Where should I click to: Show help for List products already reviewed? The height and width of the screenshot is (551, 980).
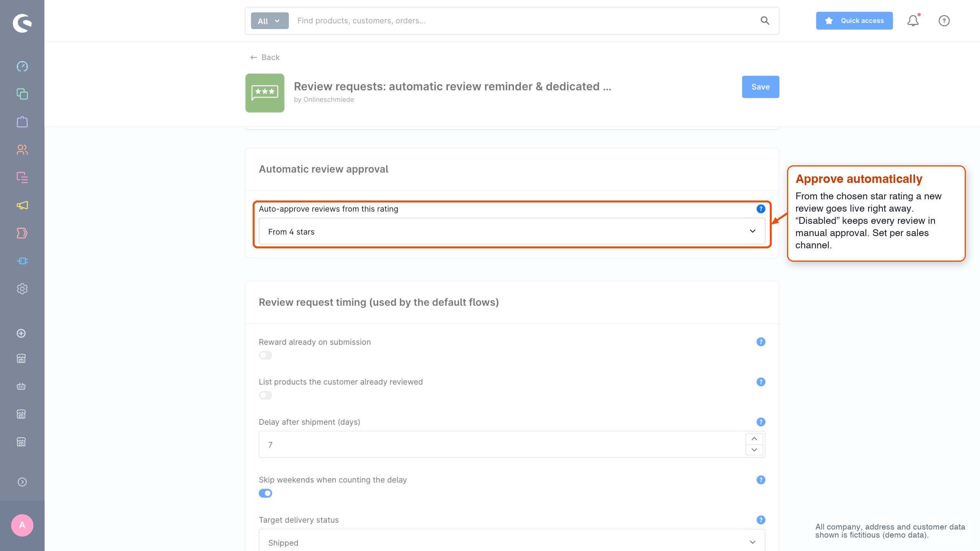pos(761,382)
